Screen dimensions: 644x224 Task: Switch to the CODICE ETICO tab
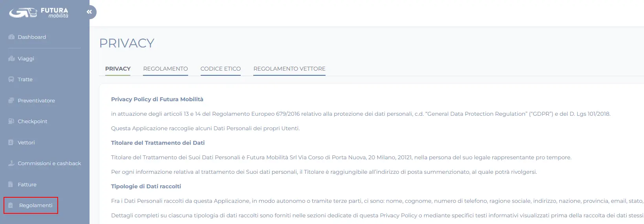pyautogui.click(x=221, y=69)
